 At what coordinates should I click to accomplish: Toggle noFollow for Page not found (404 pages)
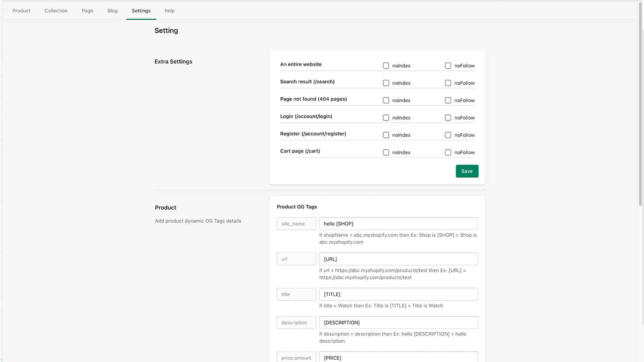click(448, 100)
